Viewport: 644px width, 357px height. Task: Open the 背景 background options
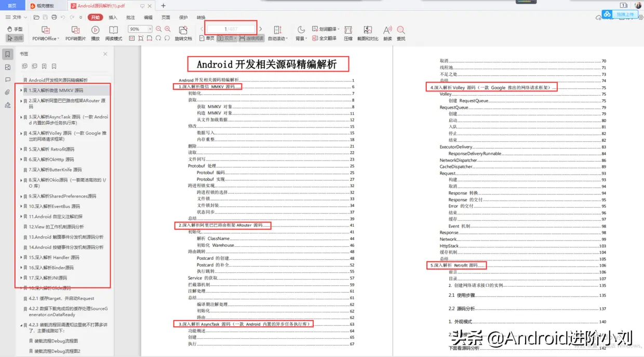tap(301, 33)
